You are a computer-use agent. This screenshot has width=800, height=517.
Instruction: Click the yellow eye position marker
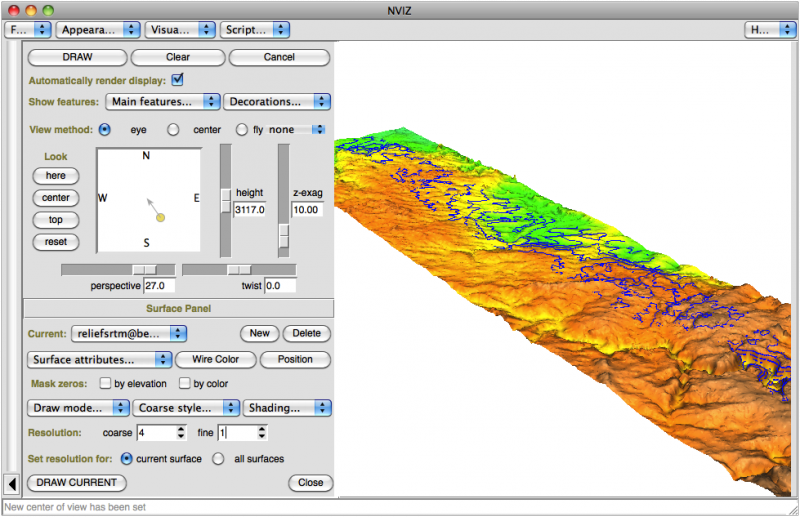tap(160, 217)
